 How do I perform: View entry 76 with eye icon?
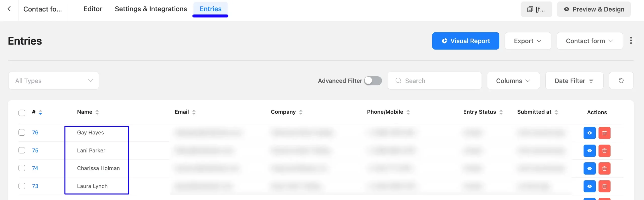point(589,133)
